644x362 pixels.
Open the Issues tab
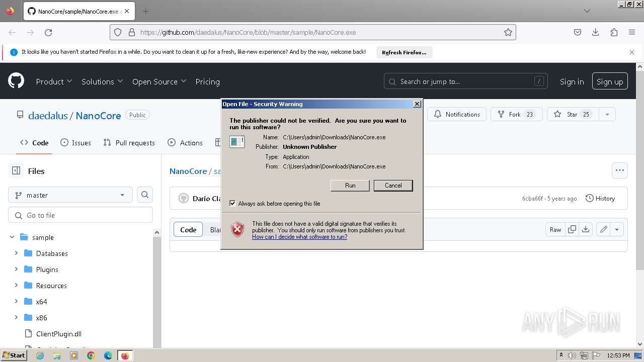pyautogui.click(x=75, y=143)
